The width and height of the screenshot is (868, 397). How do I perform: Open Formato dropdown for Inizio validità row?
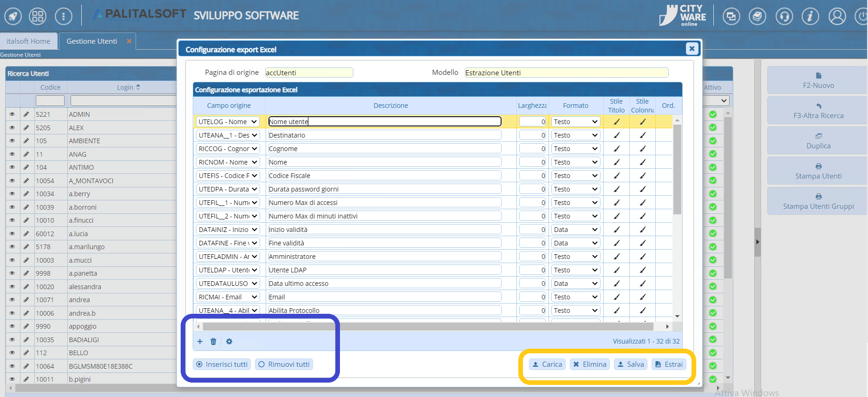pos(575,230)
